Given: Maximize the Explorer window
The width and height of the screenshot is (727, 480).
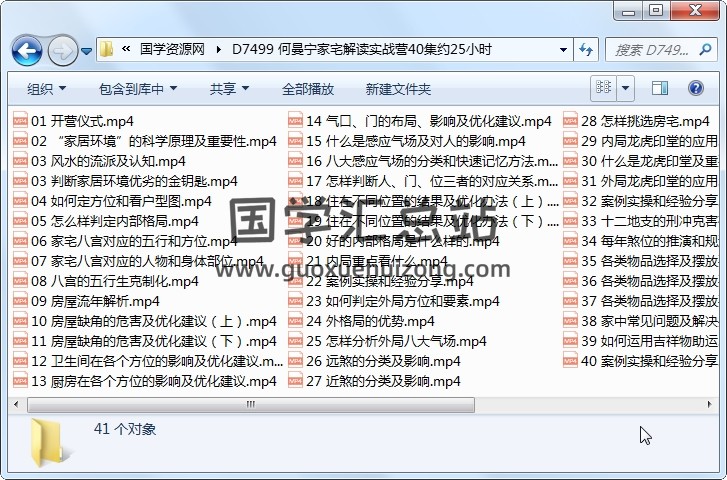Looking at the screenshot, I should pos(656,11).
